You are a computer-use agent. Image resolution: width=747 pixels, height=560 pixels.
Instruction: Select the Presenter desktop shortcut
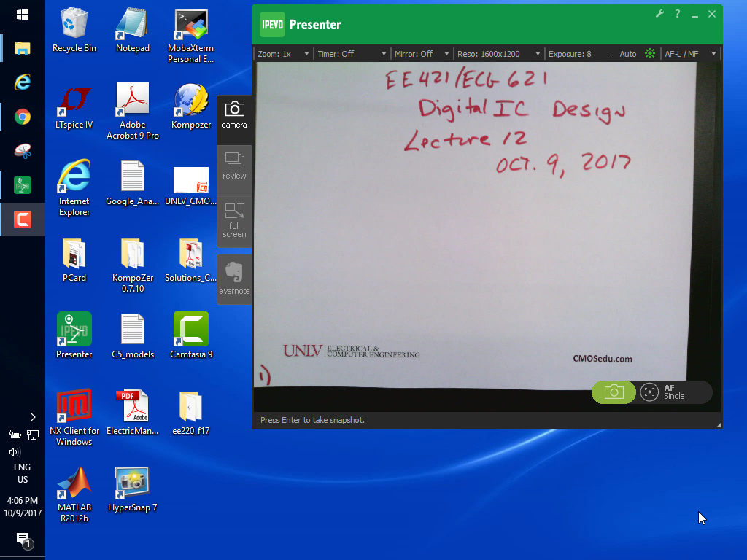pyautogui.click(x=74, y=335)
